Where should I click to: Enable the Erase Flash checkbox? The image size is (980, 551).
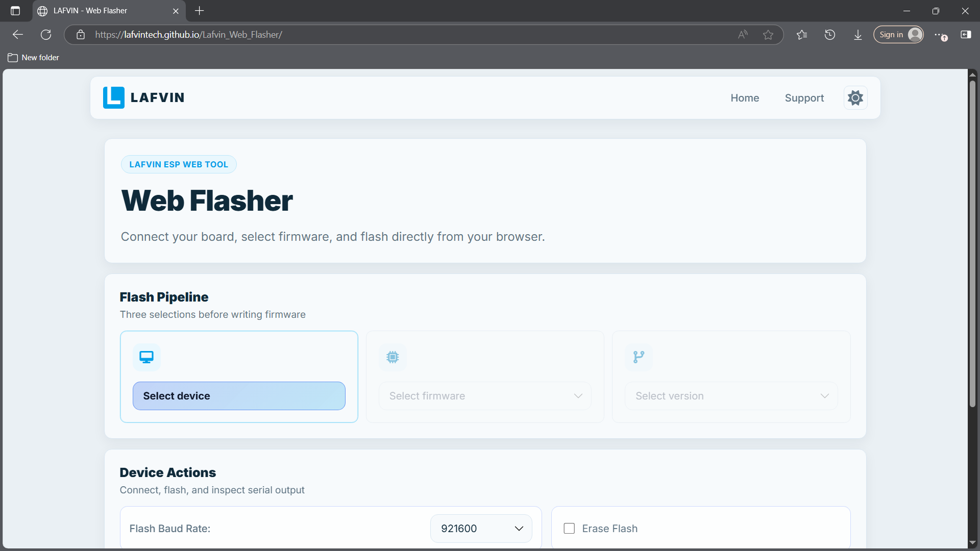[569, 529]
